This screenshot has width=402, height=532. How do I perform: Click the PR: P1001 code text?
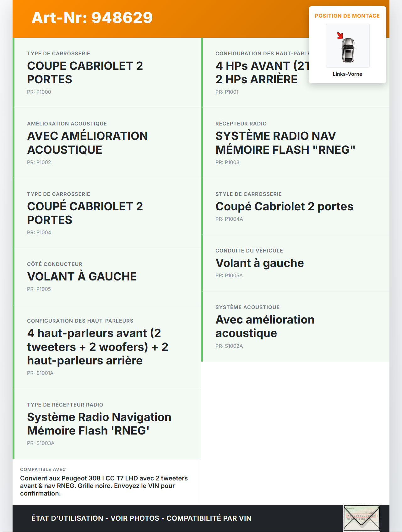tap(227, 92)
